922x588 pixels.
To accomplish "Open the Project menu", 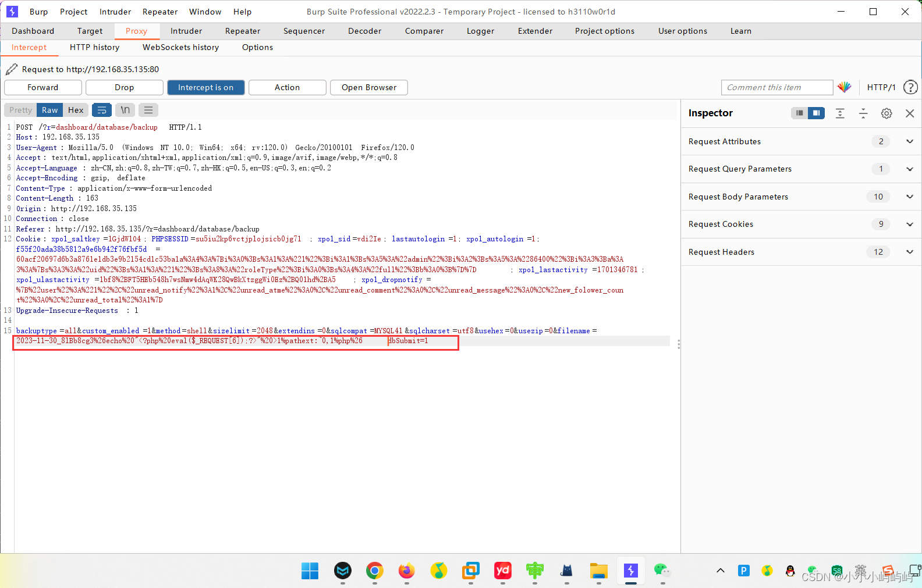I will click(x=74, y=12).
